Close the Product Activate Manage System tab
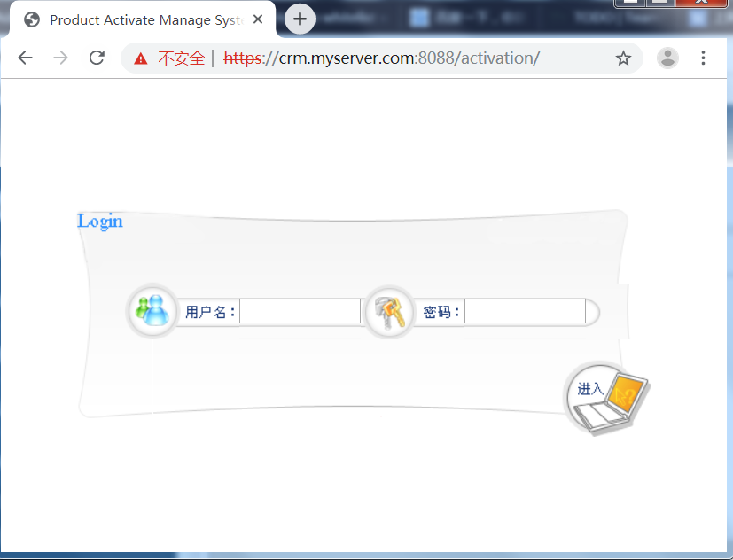Screen dimensions: 733x560 coord(258,19)
